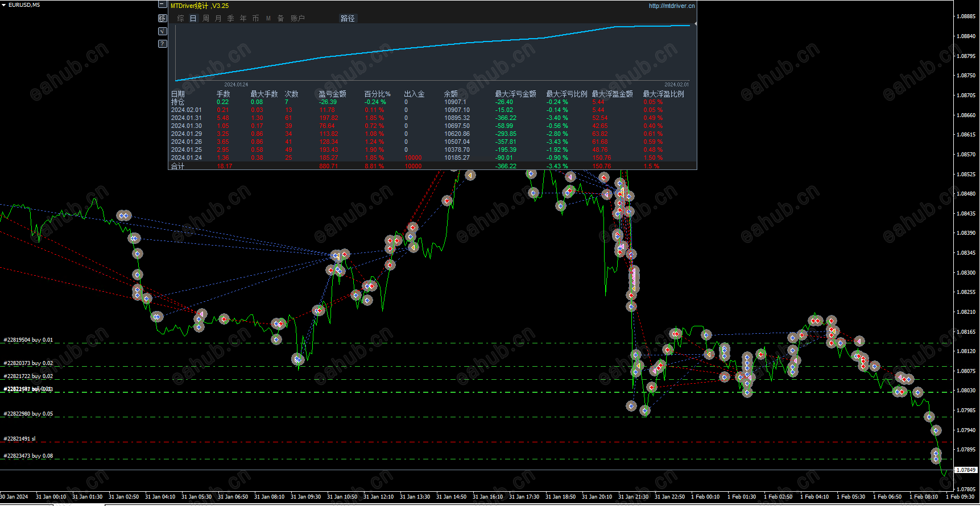
Task: Select the 年 yearly tab
Action: tap(243, 18)
